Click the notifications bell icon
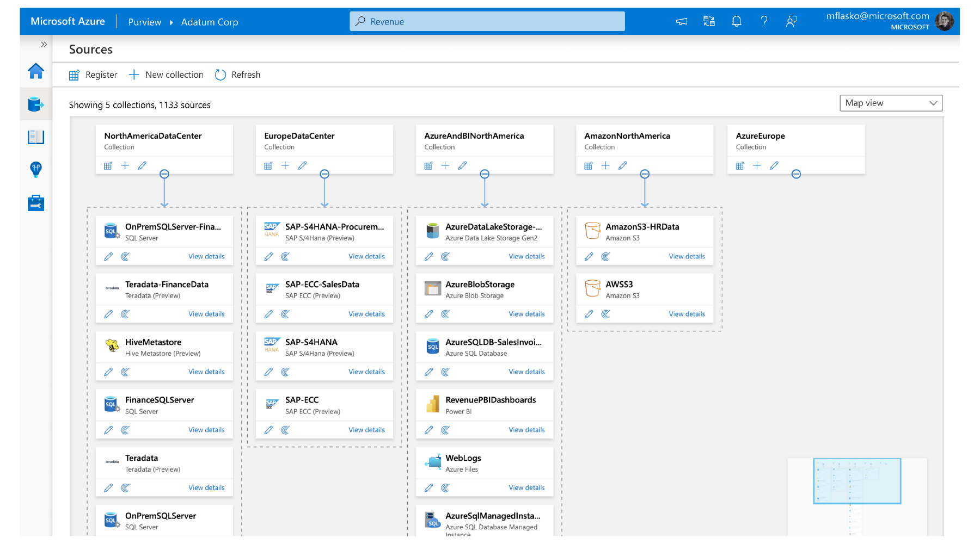The image size is (980, 544). point(737,22)
